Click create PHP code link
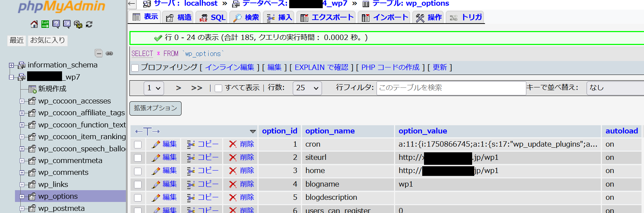This screenshot has width=644, height=213. pyautogui.click(x=390, y=67)
